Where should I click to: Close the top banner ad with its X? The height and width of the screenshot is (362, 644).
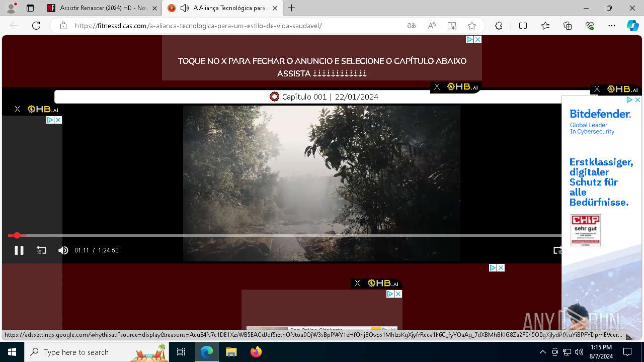point(477,39)
